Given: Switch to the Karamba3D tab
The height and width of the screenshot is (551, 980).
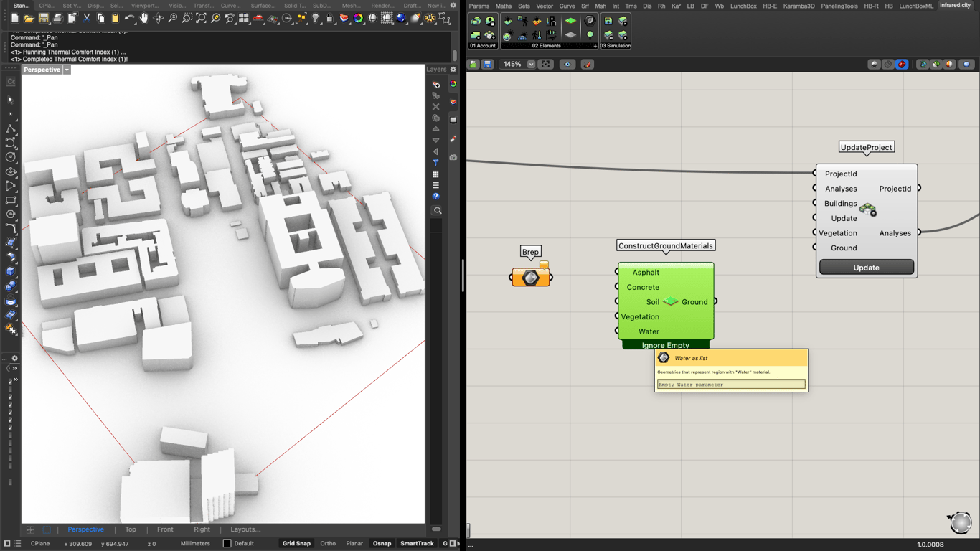Looking at the screenshot, I should click(798, 6).
